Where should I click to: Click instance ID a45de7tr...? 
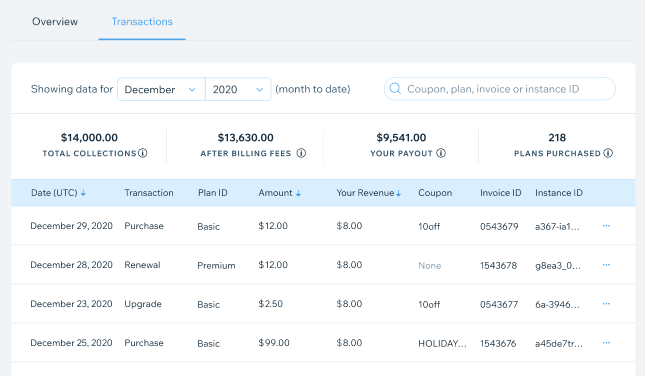tap(559, 344)
